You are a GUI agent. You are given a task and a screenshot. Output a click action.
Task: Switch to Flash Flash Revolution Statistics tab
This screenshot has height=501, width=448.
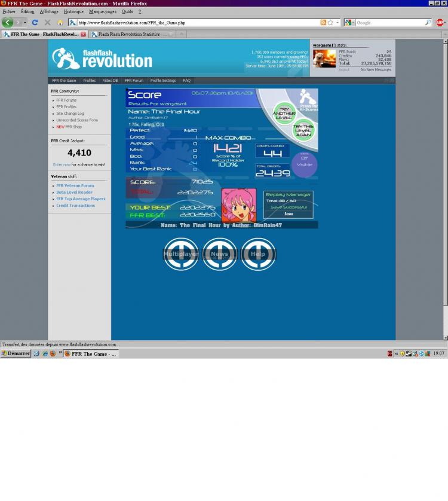click(x=129, y=35)
